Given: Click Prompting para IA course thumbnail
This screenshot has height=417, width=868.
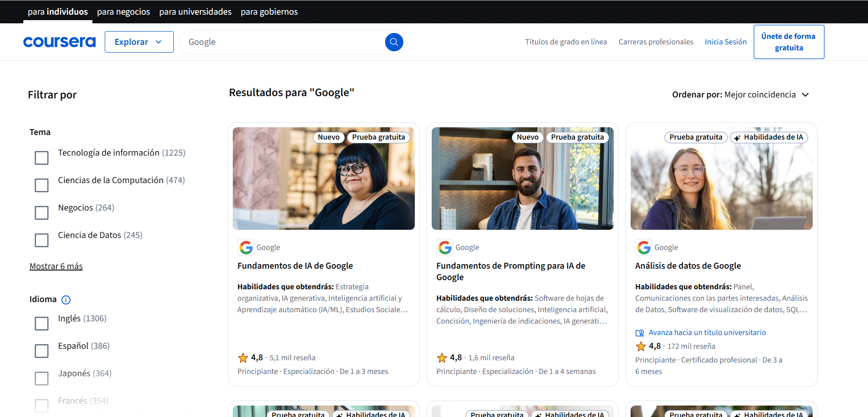Looking at the screenshot, I should coord(523,179).
